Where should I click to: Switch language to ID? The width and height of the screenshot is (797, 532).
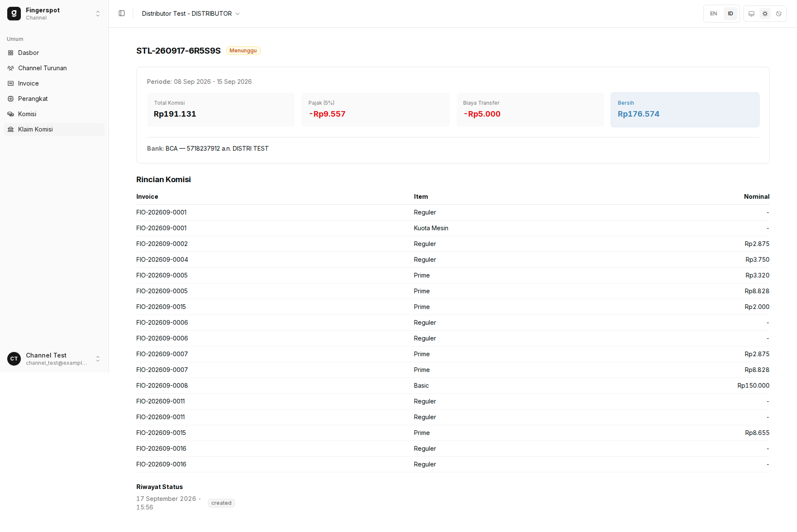click(731, 14)
